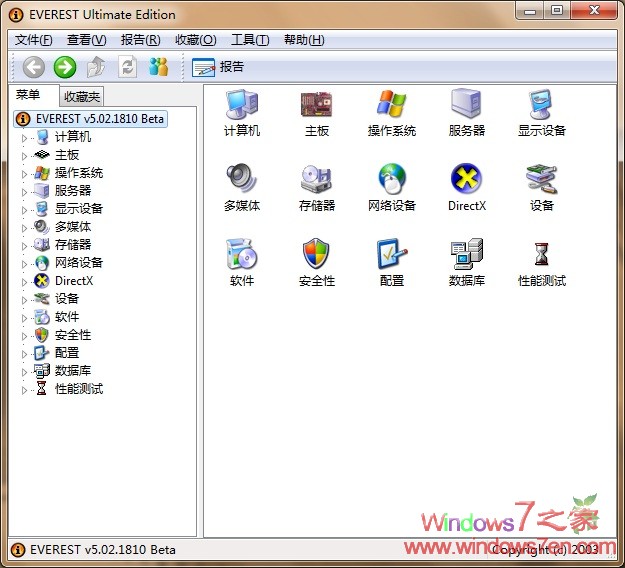625x568 pixels.
Task: Select EVEREST v5.02.1810 Beta root tree item
Action: point(91,119)
